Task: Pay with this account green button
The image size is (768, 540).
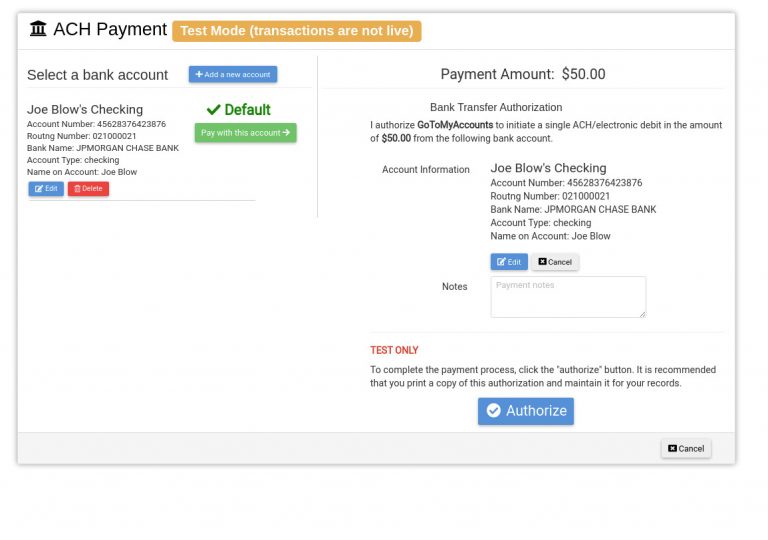Action: click(x=245, y=133)
